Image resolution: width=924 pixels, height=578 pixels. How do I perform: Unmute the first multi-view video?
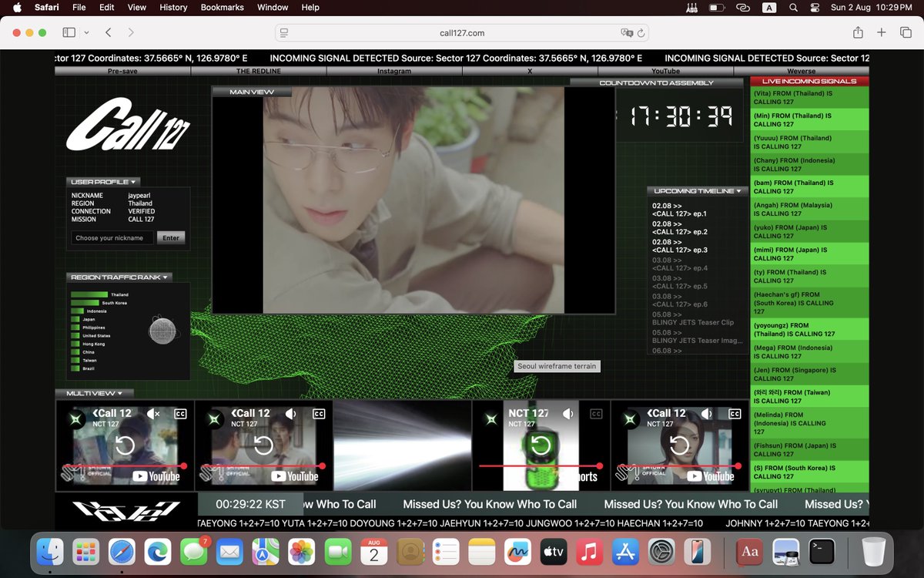(x=153, y=414)
